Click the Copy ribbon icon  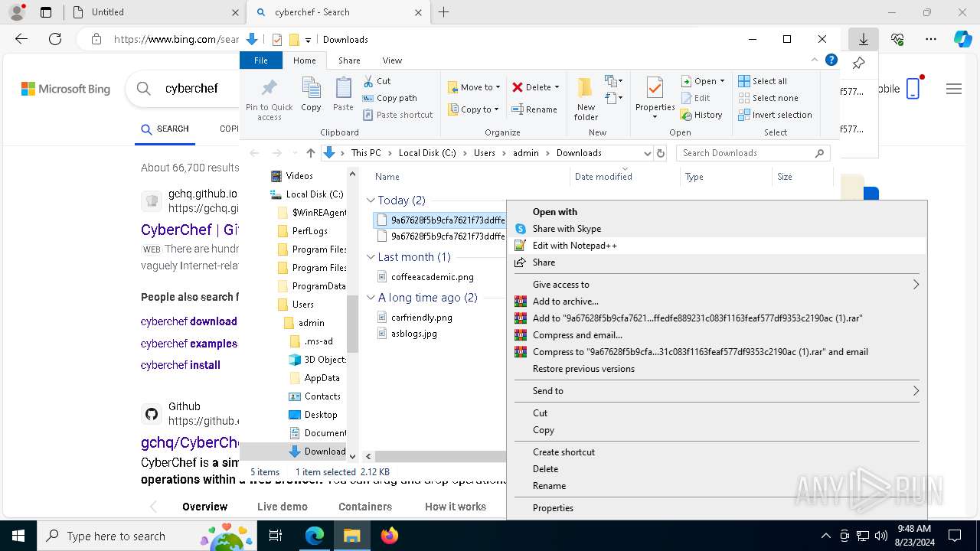[x=311, y=95]
